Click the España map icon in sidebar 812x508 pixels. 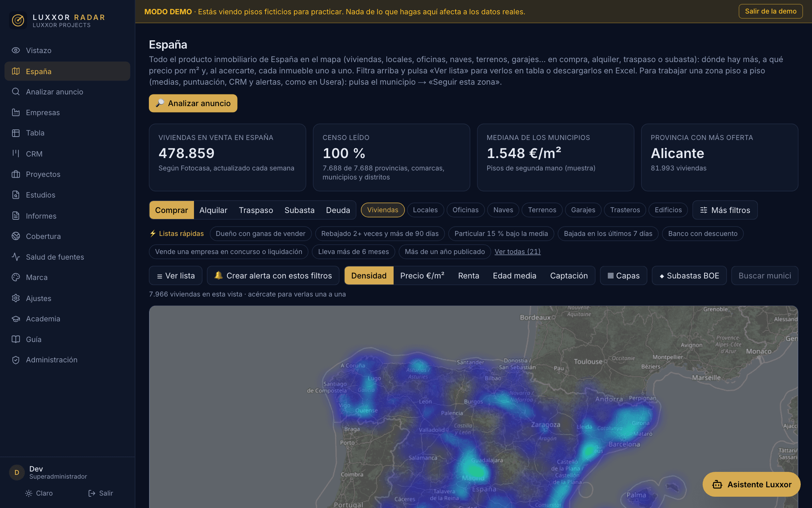[x=16, y=71]
